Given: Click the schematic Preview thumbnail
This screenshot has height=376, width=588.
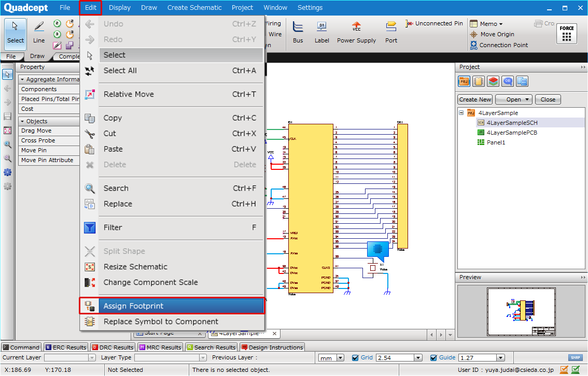Looking at the screenshot, I should [521, 312].
